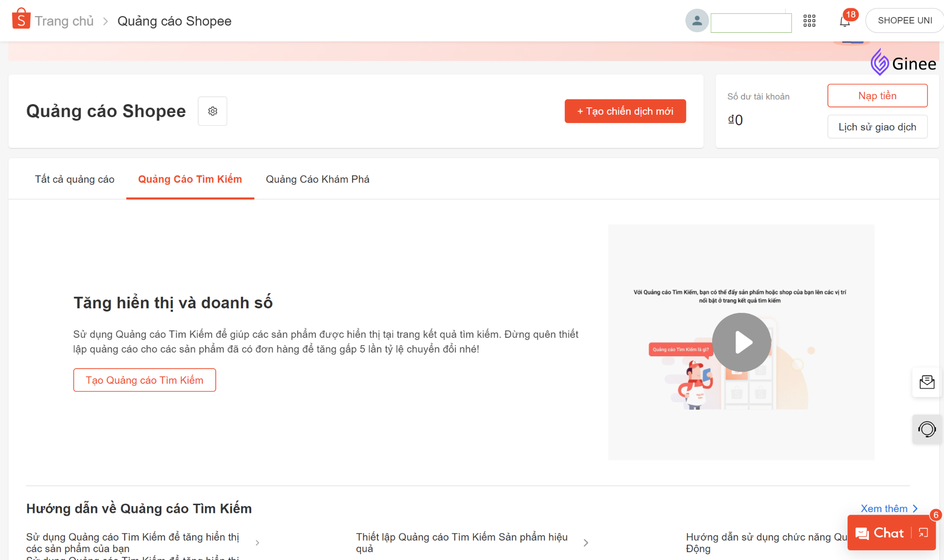Switch to Tất cả quảng cáo tab

[x=75, y=179]
